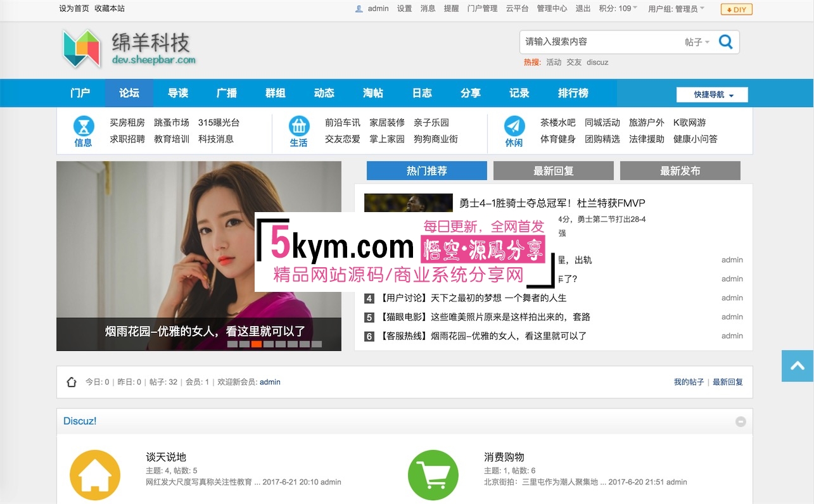Click the 生活 basket category icon
This screenshot has height=504, width=814.
(x=299, y=125)
